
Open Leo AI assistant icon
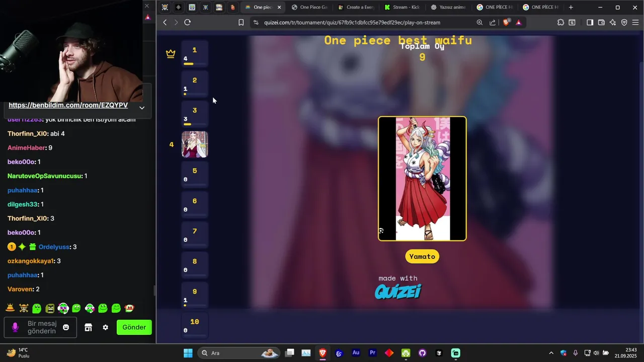click(x=613, y=22)
